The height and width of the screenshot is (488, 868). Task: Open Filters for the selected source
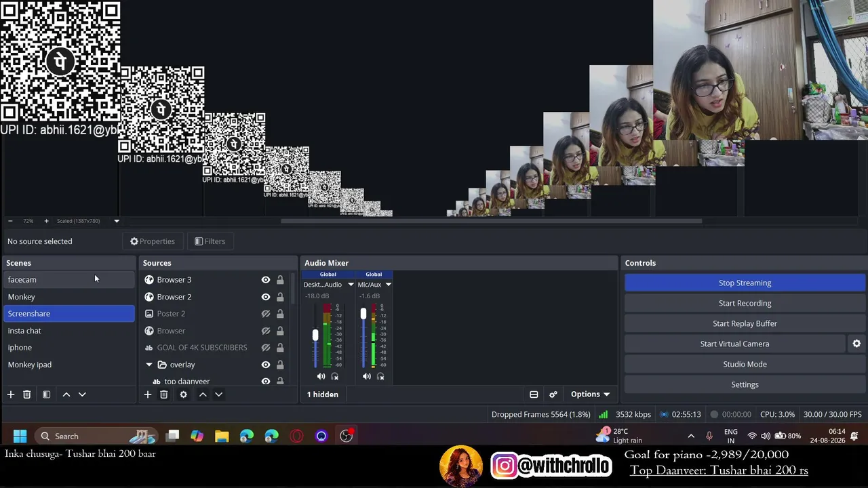click(x=210, y=241)
